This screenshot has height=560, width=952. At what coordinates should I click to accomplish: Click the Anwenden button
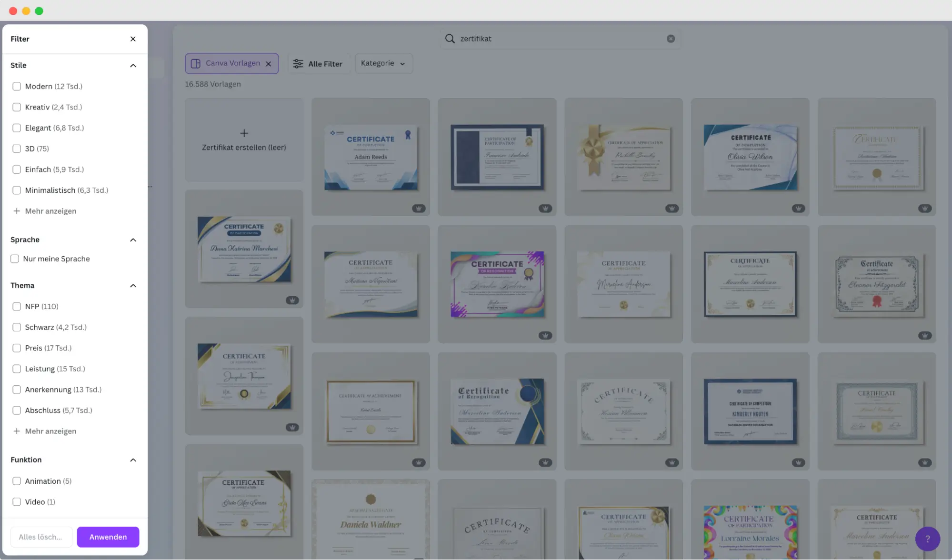(108, 537)
